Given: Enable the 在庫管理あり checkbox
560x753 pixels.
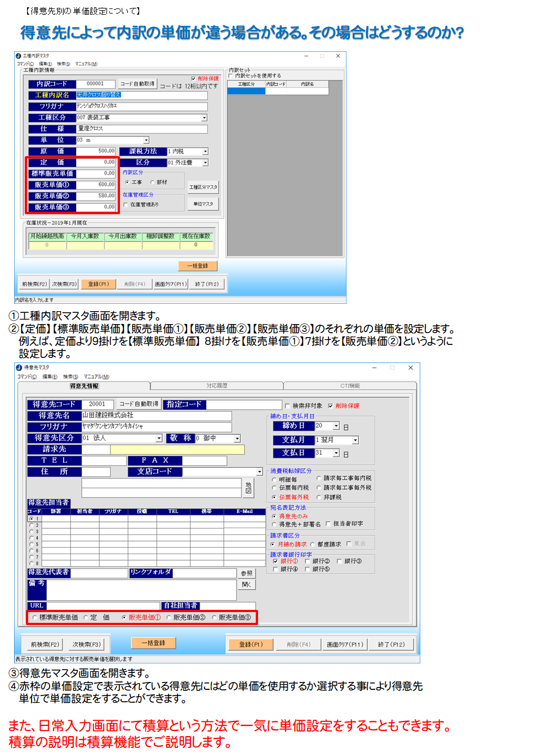Looking at the screenshot, I should 126,205.
